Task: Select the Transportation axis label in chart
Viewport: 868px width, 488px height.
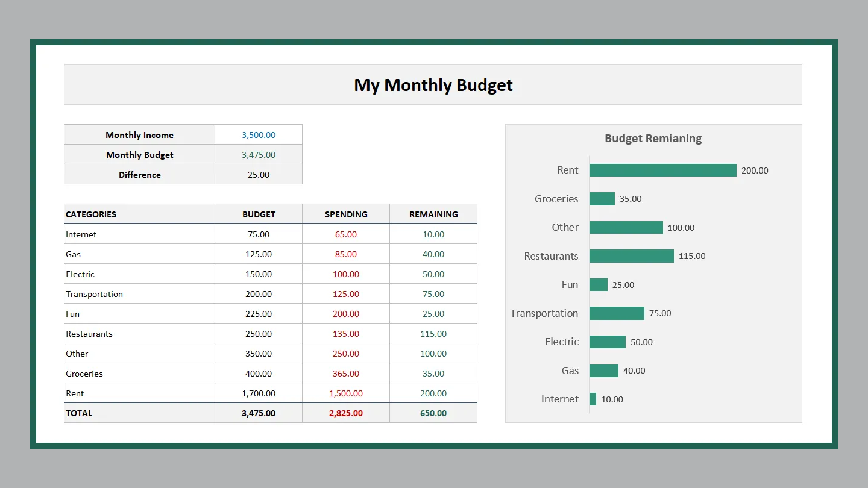Action: [x=544, y=313]
